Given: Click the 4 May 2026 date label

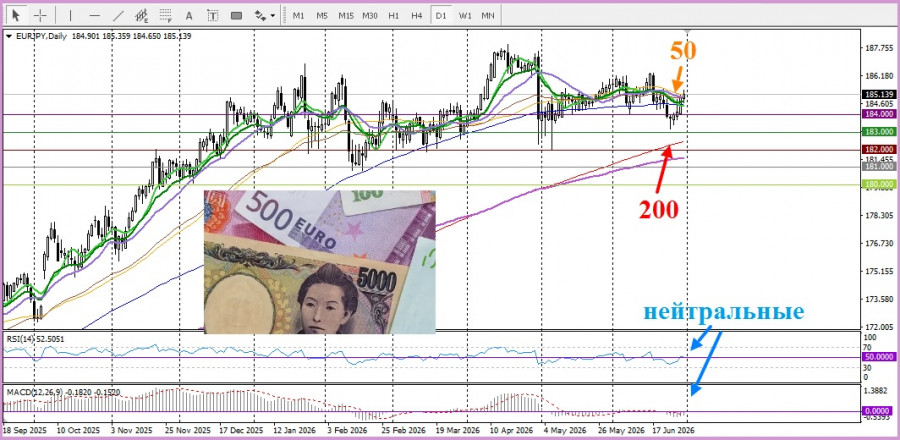Looking at the screenshot, I should pos(565,429).
